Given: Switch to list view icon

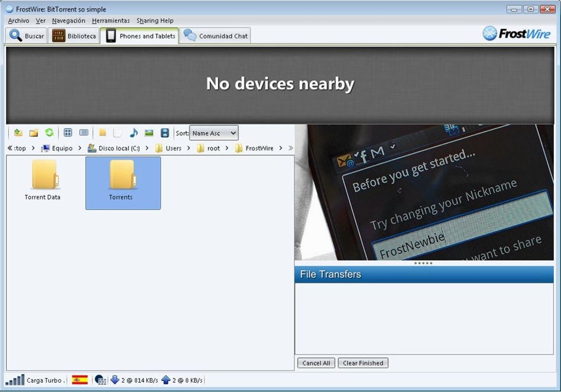Looking at the screenshot, I should coord(84,132).
